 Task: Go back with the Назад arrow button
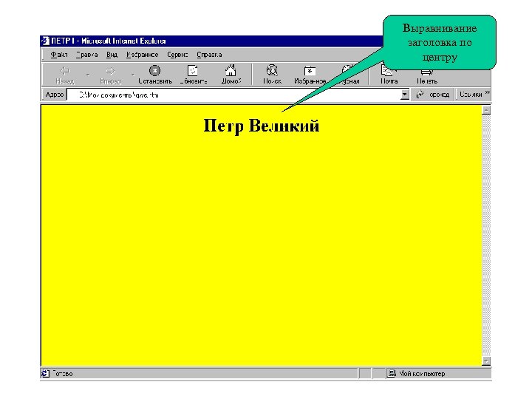tap(65, 75)
